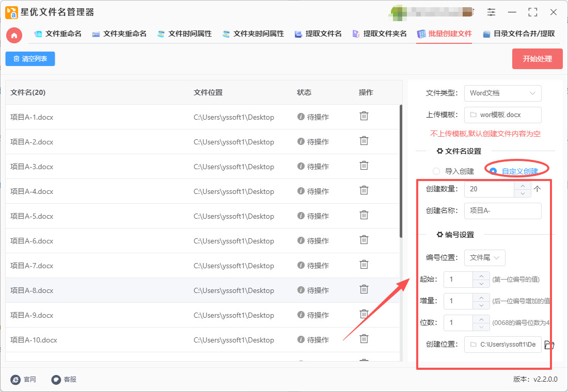Click status info icon for 项目A-1.docx
The width and height of the screenshot is (568, 392).
(x=301, y=117)
